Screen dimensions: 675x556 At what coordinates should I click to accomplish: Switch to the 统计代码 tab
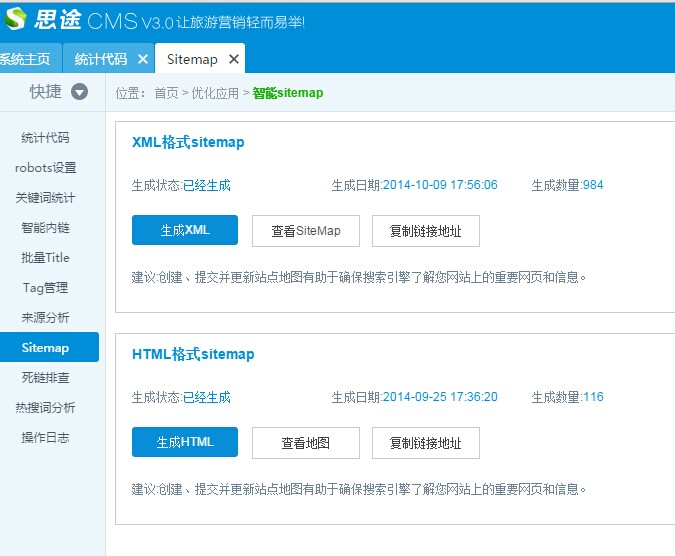[x=101, y=59]
